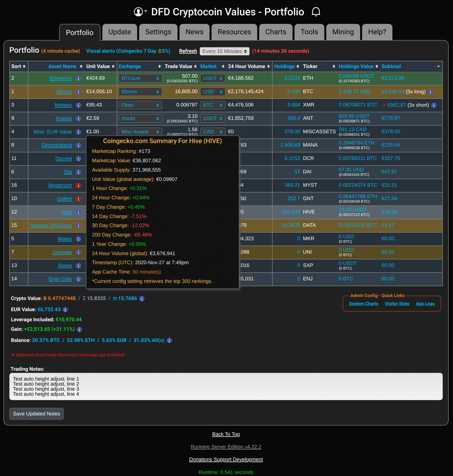This screenshot has height=476, width=453.
Task: Open the System Charts link
Action: click(x=363, y=304)
